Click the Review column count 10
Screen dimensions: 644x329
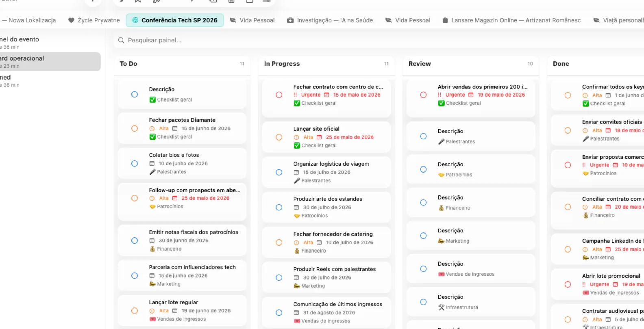pyautogui.click(x=530, y=64)
